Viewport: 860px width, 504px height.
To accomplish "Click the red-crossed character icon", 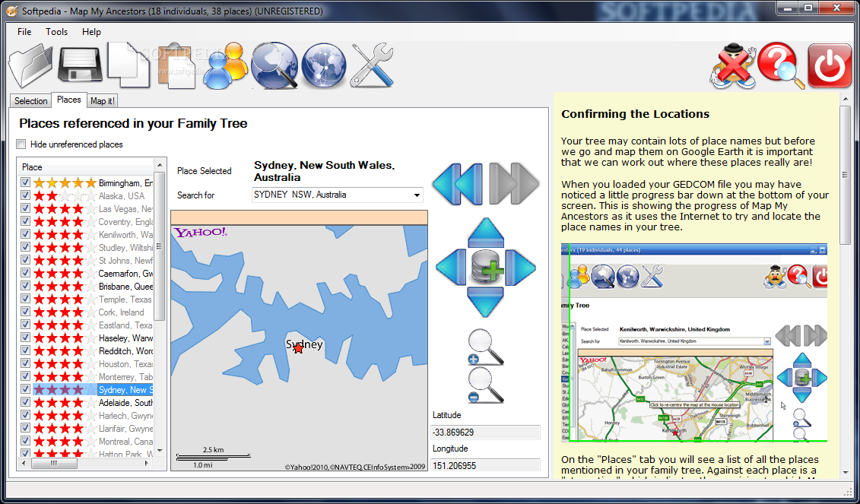I will 735,66.
